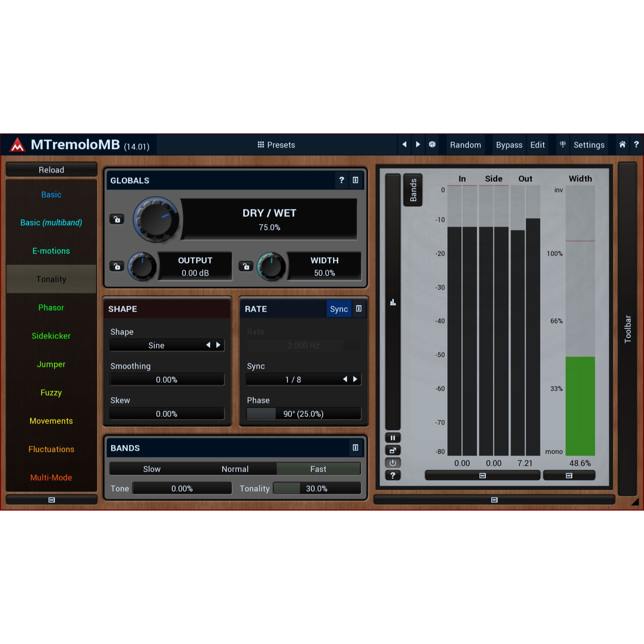
Task: Click the resize corner grip icon
Action: point(635,502)
